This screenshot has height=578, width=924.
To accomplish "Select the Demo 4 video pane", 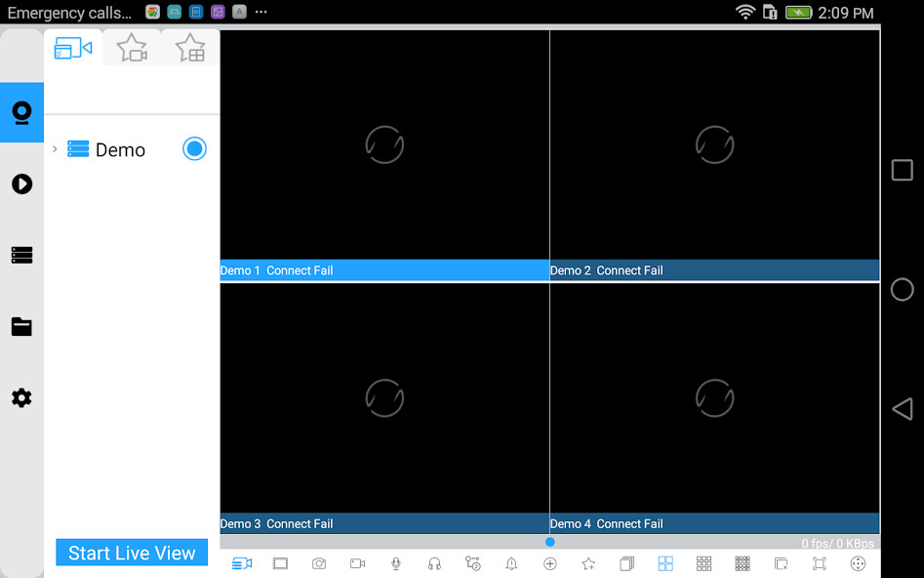I will coord(715,398).
